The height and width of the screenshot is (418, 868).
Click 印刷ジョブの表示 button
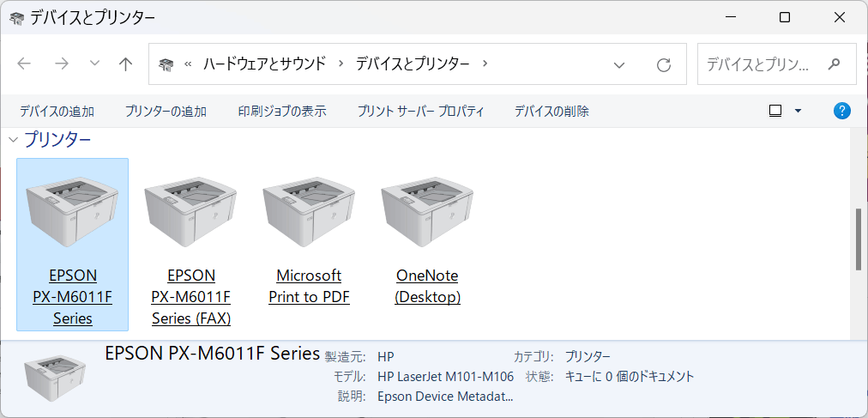(282, 111)
